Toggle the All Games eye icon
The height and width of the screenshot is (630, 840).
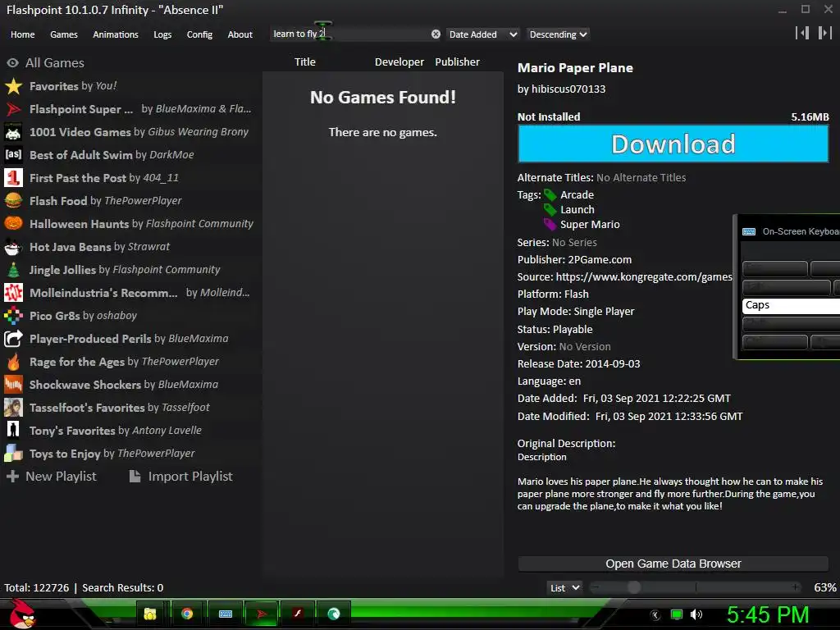(12, 63)
